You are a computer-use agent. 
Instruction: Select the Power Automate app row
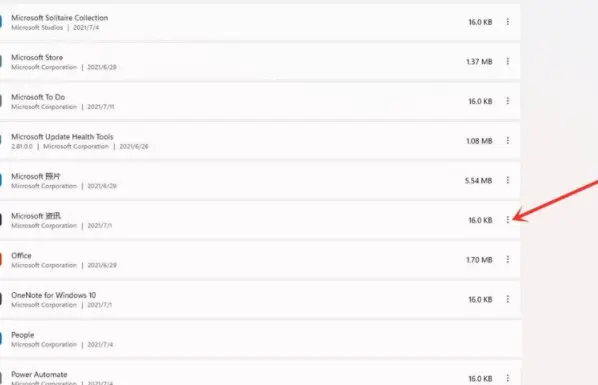[x=260, y=373]
